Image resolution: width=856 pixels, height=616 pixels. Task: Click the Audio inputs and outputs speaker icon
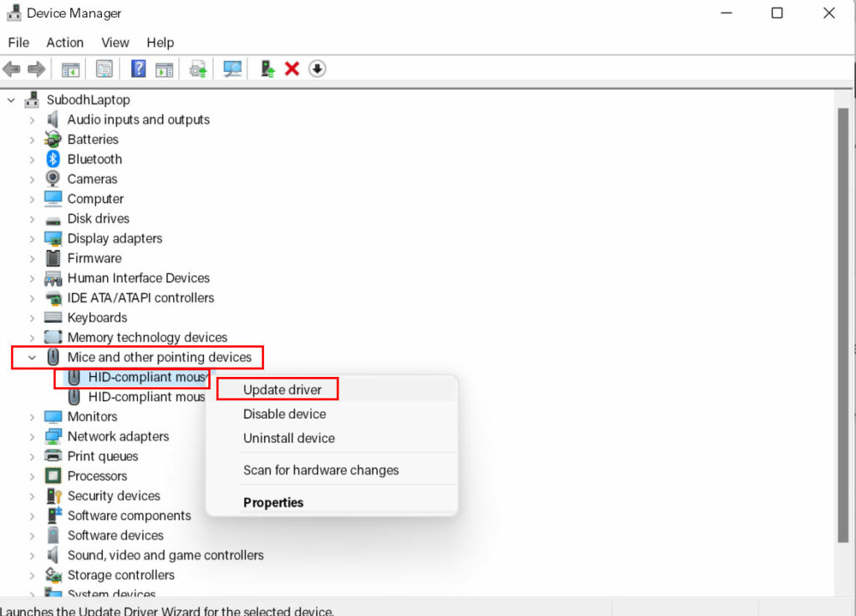point(53,119)
